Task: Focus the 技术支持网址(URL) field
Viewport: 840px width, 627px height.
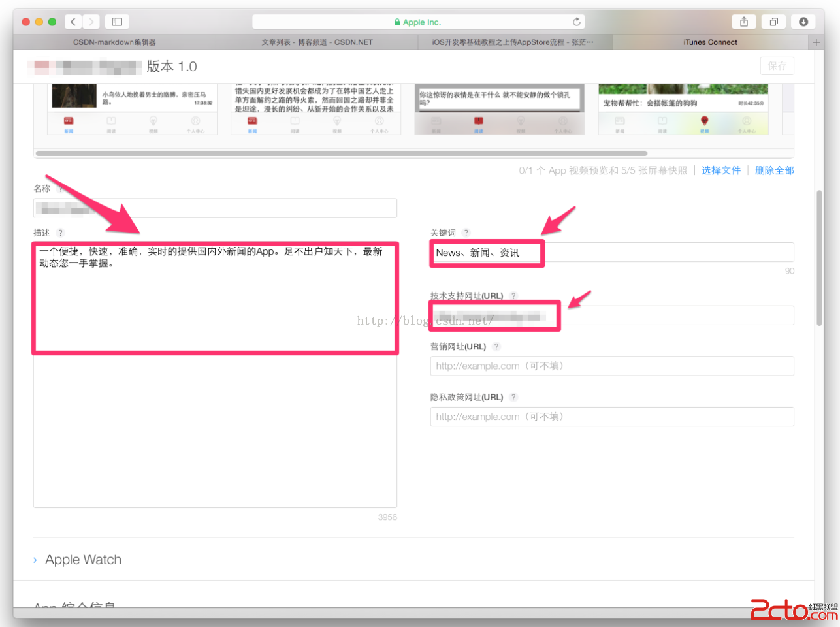Action: pos(612,315)
